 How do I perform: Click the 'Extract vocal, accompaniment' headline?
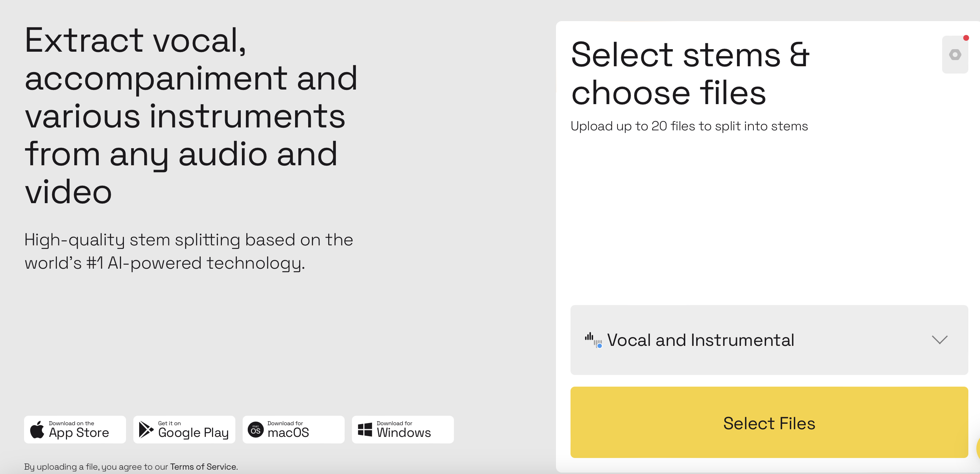pos(191,115)
